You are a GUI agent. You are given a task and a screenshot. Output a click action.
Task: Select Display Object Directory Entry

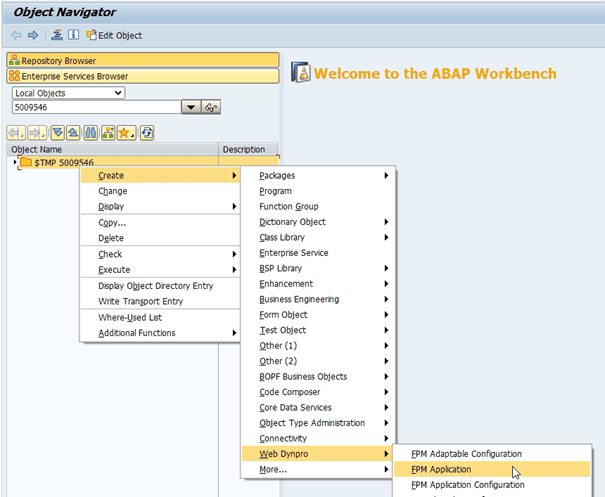[x=160, y=286]
